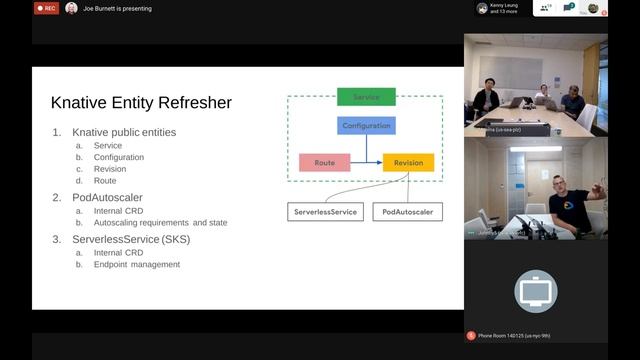Click the green Service box in diagram
Screen dimensions: 640x360
pos(366,97)
